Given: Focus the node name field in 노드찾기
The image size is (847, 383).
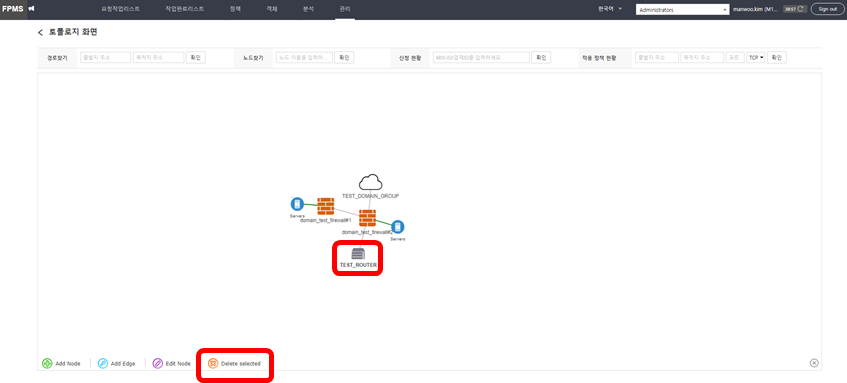Looking at the screenshot, I should pos(304,57).
